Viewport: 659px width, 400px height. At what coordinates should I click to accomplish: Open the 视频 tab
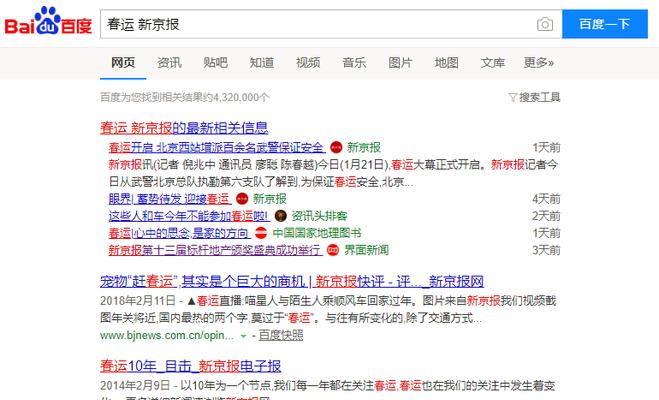tap(308, 63)
